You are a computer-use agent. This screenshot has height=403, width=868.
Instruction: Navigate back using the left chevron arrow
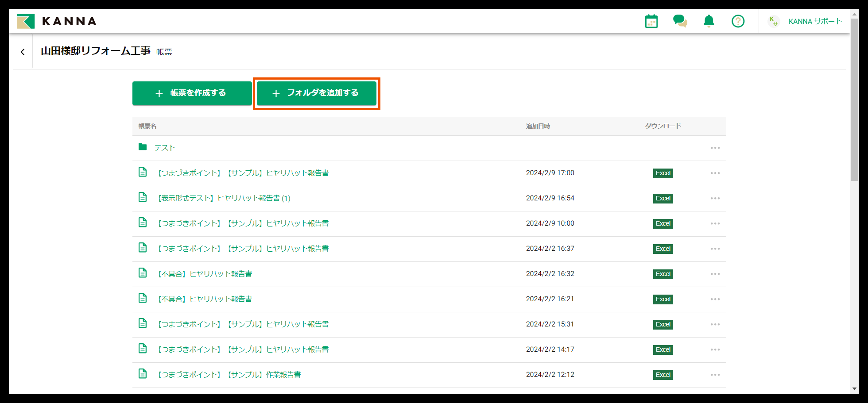coord(23,52)
